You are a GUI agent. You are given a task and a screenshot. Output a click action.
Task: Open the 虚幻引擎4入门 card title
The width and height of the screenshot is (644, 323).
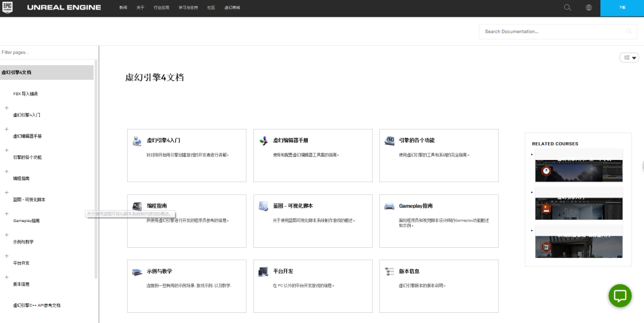coord(163,140)
